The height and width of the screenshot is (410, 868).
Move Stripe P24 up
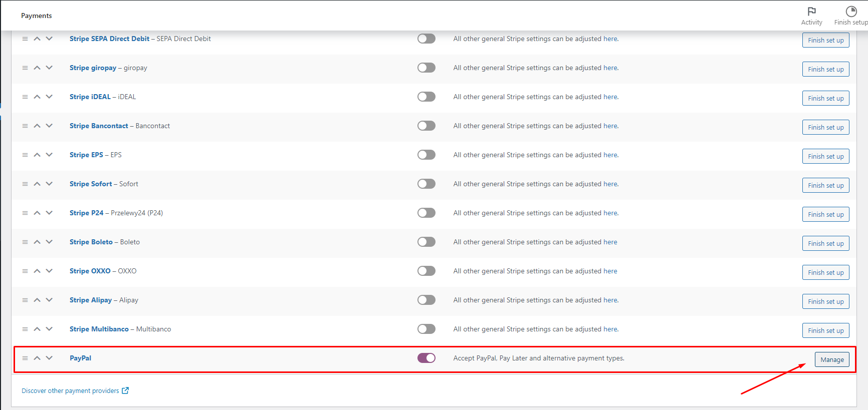37,213
